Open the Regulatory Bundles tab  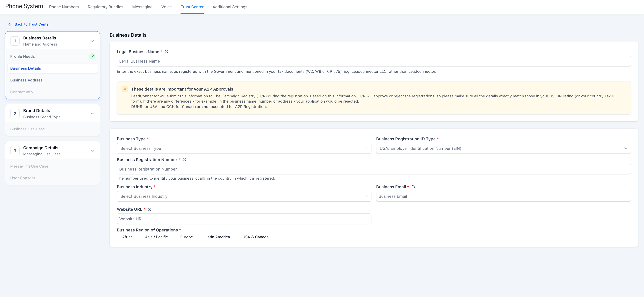point(105,7)
